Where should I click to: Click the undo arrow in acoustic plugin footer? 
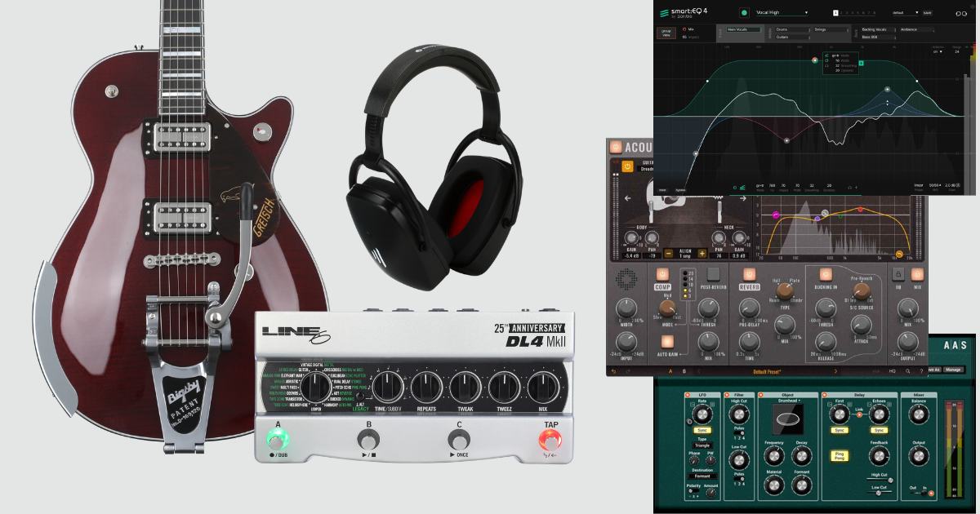613,371
